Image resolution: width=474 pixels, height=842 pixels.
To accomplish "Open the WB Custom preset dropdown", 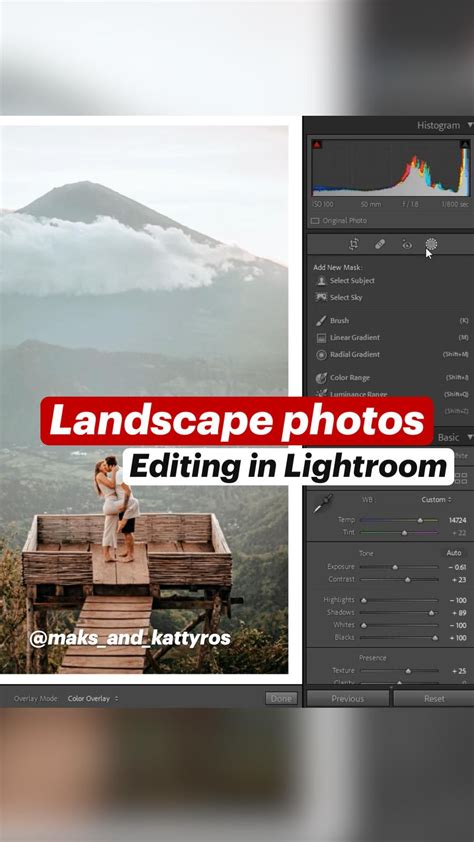I will [436, 499].
